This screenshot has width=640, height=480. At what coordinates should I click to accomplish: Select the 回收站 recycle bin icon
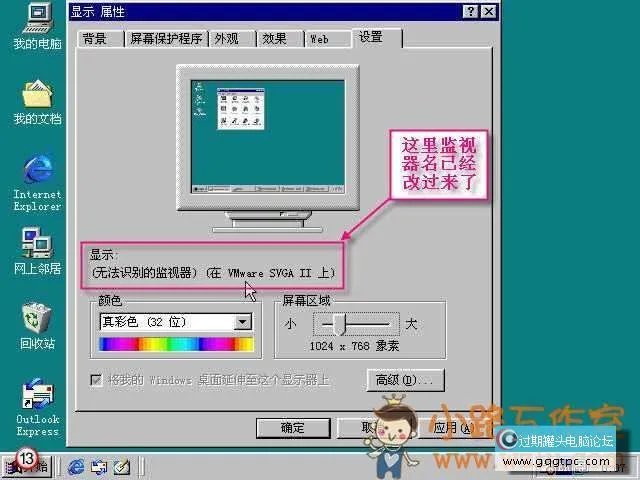click(37, 326)
